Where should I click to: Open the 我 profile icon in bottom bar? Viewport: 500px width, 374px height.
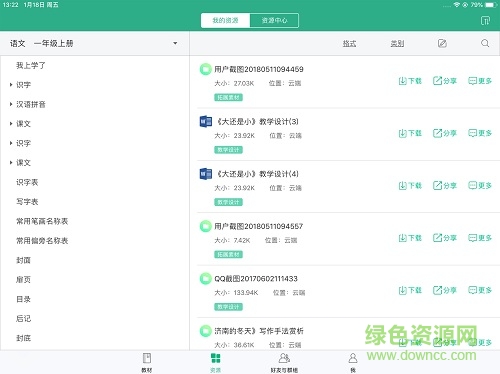coord(353,358)
